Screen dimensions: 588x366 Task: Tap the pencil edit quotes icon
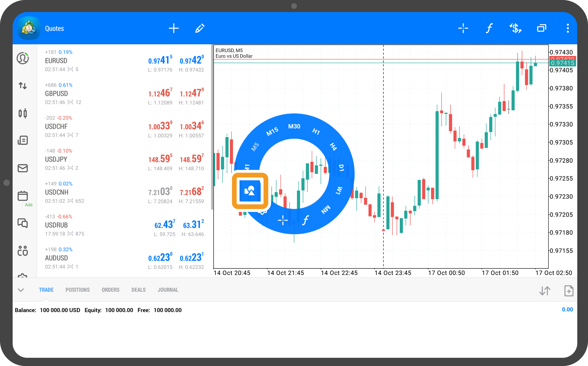(200, 28)
